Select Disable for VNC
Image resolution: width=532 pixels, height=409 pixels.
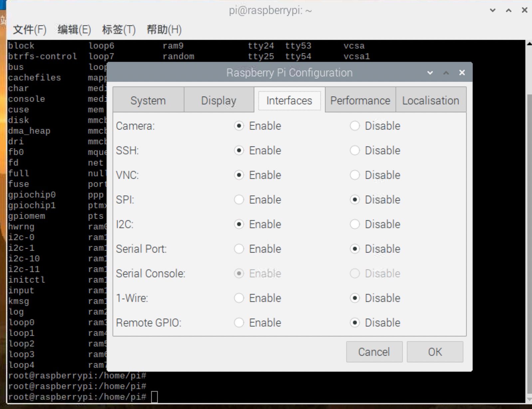[355, 175]
